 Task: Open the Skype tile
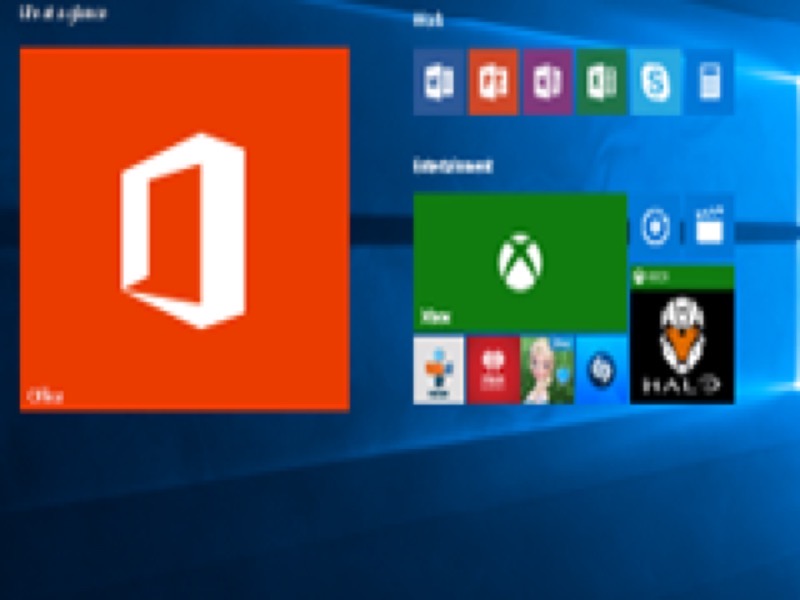(655, 82)
